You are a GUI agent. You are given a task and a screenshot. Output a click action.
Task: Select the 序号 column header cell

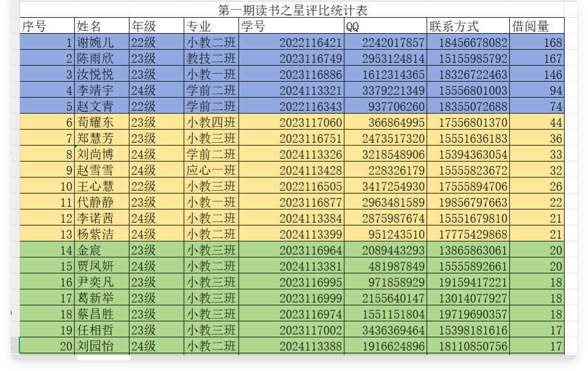tap(47, 26)
